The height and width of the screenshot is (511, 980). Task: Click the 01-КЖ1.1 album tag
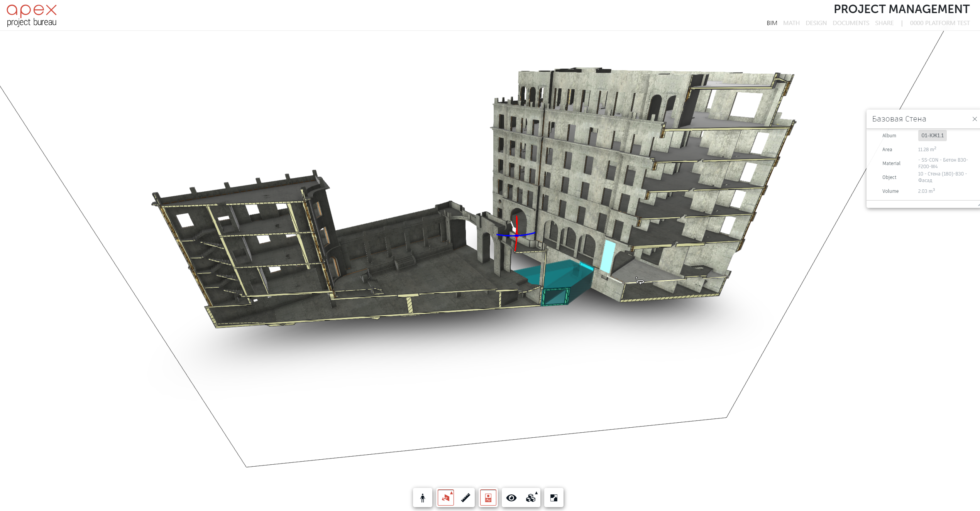tap(932, 135)
